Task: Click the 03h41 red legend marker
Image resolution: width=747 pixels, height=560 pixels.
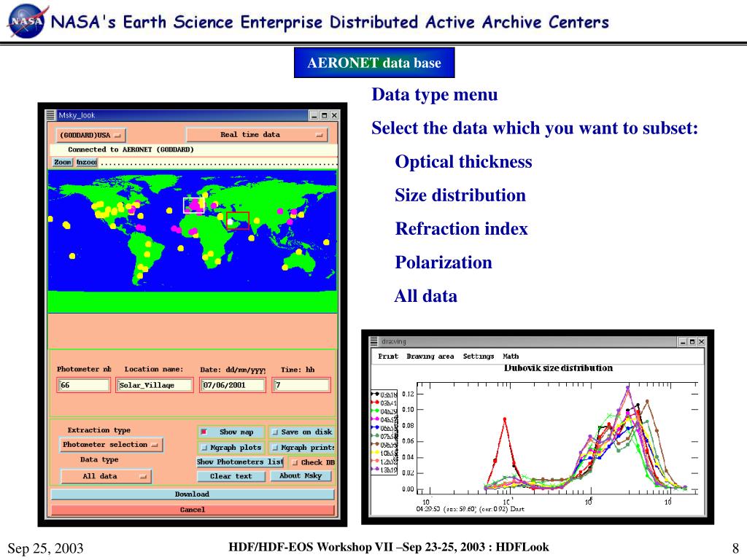Action: tap(375, 402)
